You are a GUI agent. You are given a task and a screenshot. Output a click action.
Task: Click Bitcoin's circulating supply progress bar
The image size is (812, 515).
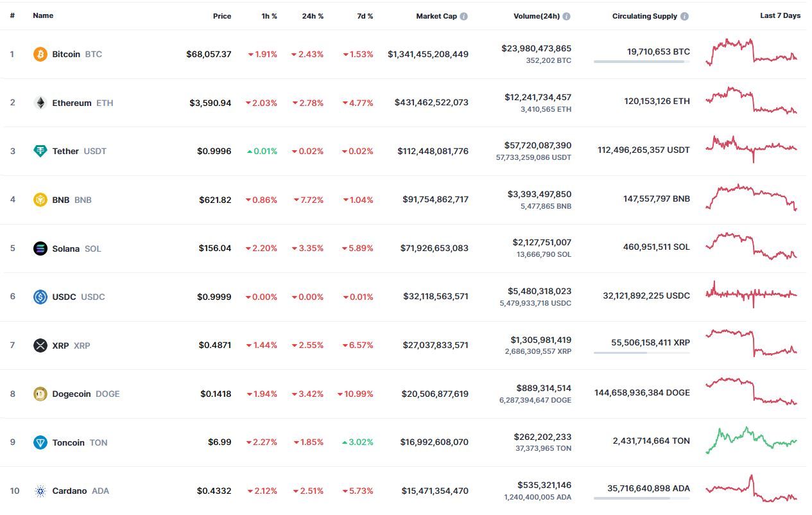point(642,62)
